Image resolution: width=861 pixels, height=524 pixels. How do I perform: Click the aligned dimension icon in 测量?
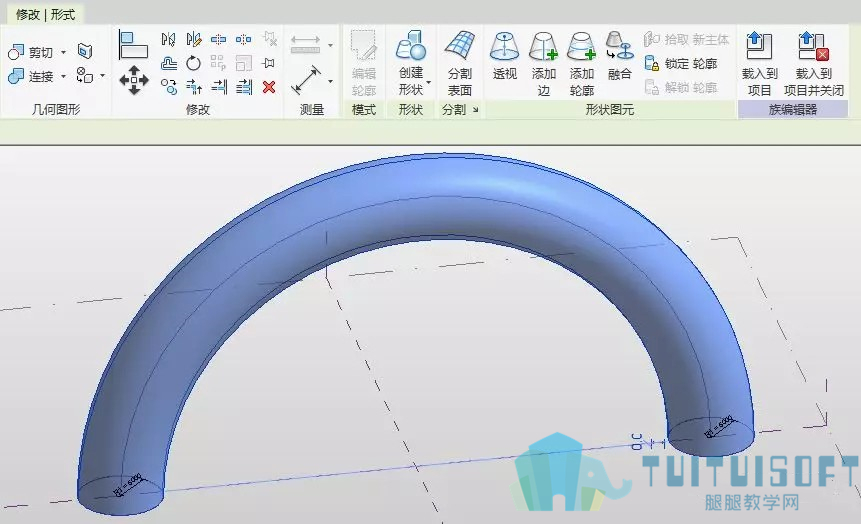click(305, 44)
